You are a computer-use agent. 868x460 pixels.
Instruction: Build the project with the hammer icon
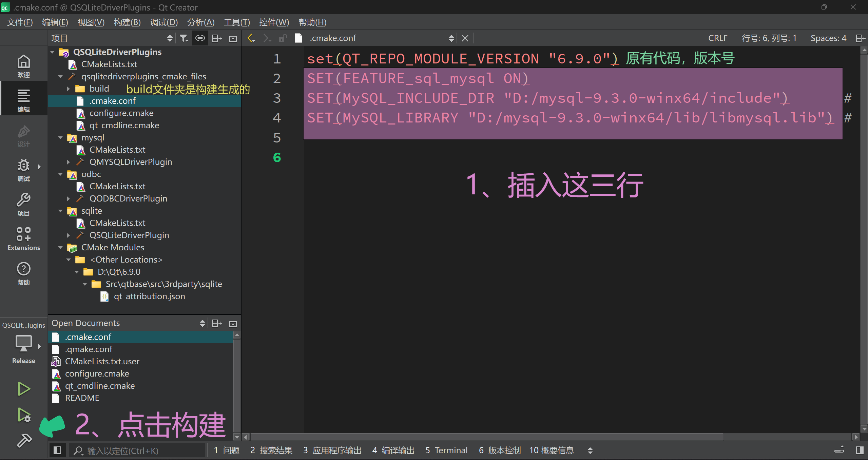click(x=24, y=441)
